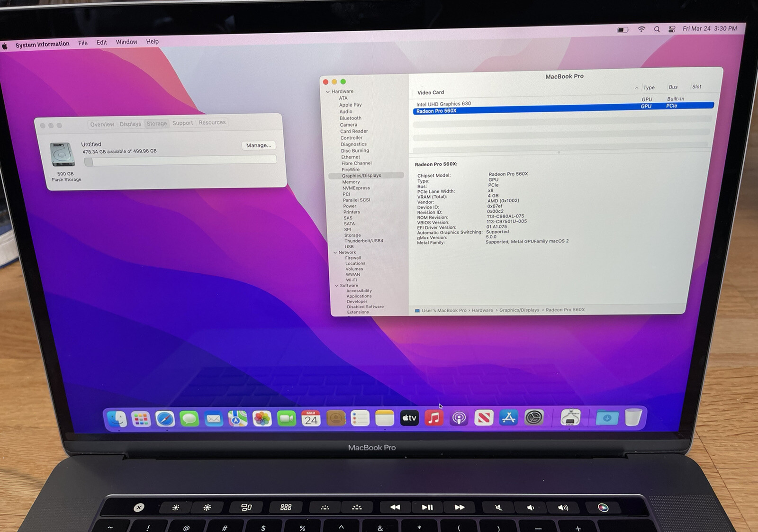
Task: Select NVMExpress in the sidebar
Action: tap(356, 188)
